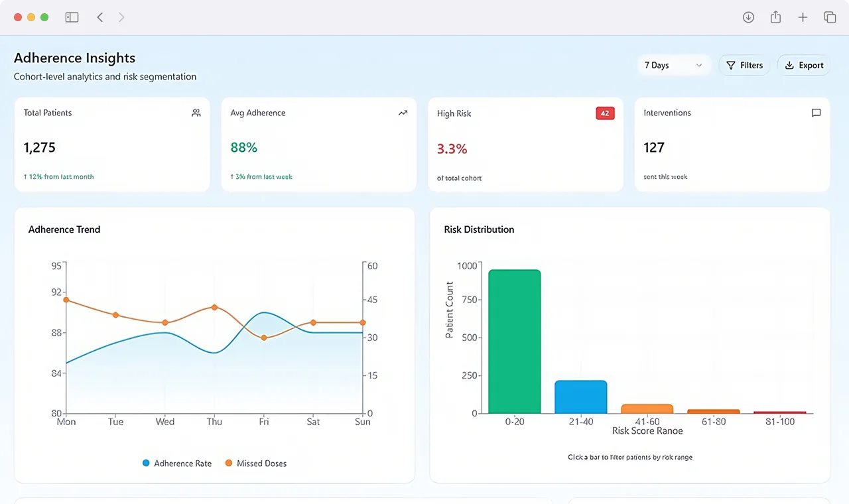Click the share icon in the toolbar
The height and width of the screenshot is (504, 849).
click(x=775, y=17)
